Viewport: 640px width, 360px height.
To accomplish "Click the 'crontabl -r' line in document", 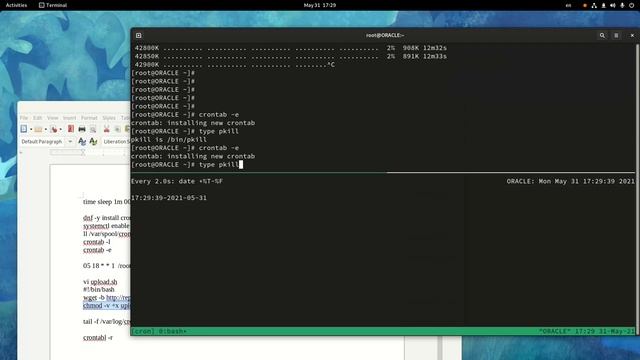I will point(98,338).
